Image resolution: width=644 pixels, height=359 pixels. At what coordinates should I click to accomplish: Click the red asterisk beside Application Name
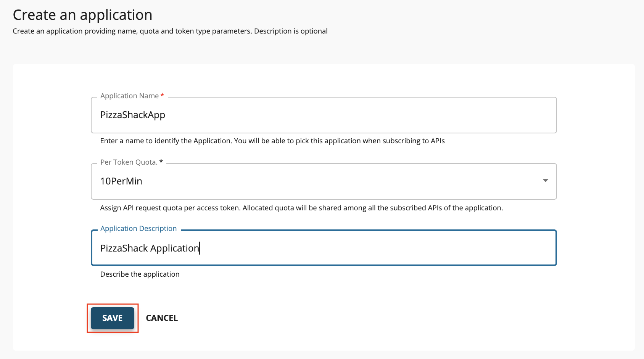[162, 96]
